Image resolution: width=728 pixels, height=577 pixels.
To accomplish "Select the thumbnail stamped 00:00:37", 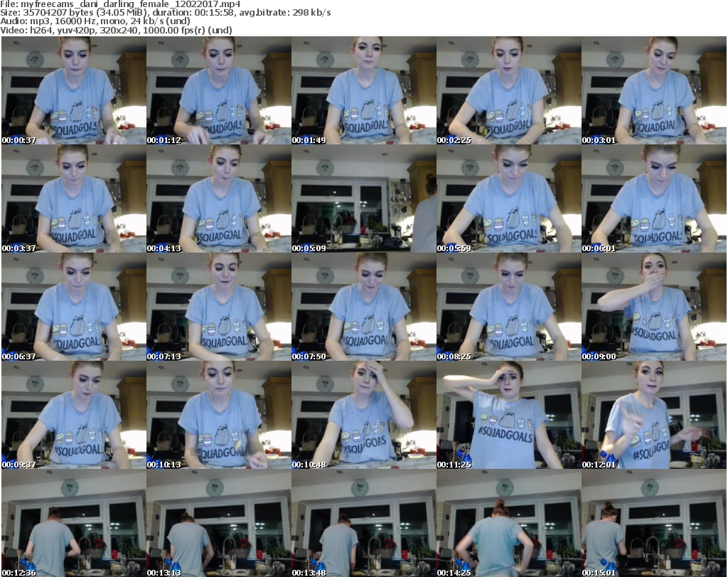I will 74,90.
